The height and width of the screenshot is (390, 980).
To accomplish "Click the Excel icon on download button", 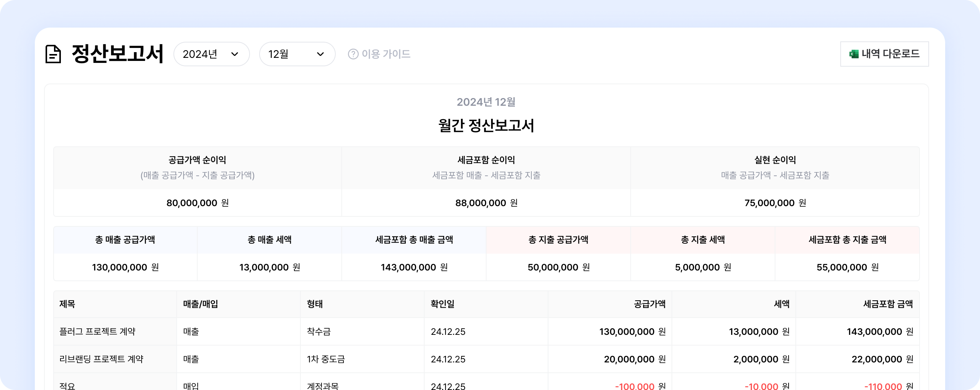I will click(854, 54).
